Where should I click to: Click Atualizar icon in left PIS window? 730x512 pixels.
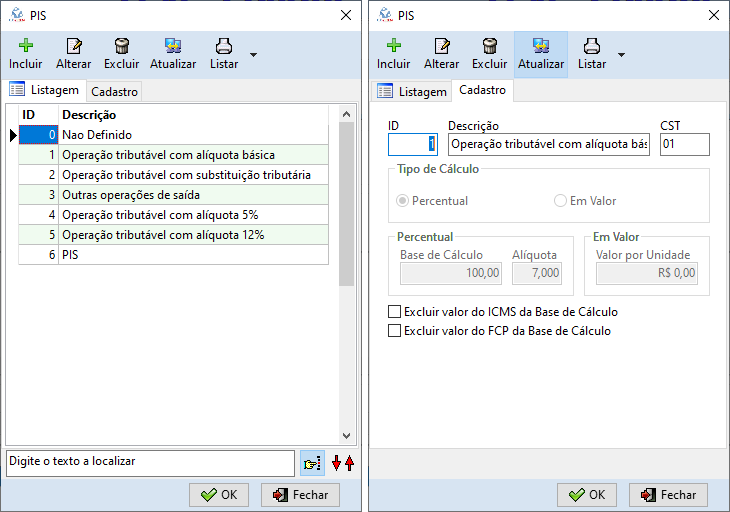[173, 46]
